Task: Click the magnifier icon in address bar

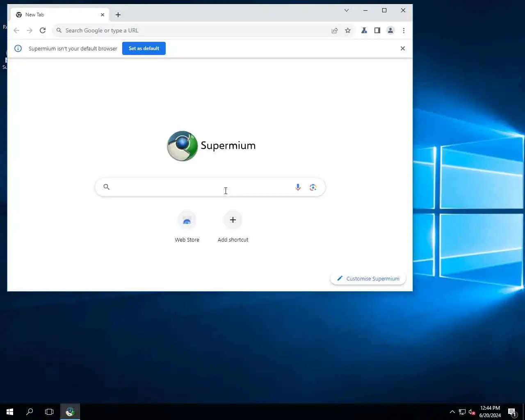Action: [59, 30]
